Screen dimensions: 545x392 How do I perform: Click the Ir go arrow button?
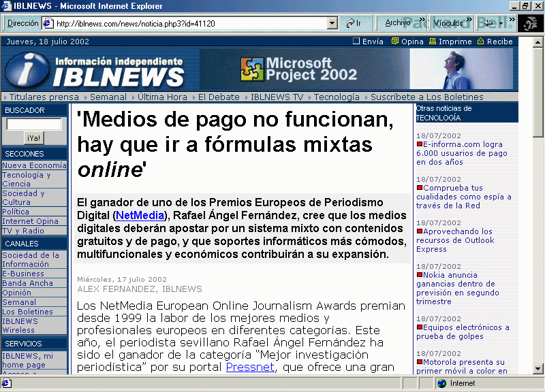point(354,23)
